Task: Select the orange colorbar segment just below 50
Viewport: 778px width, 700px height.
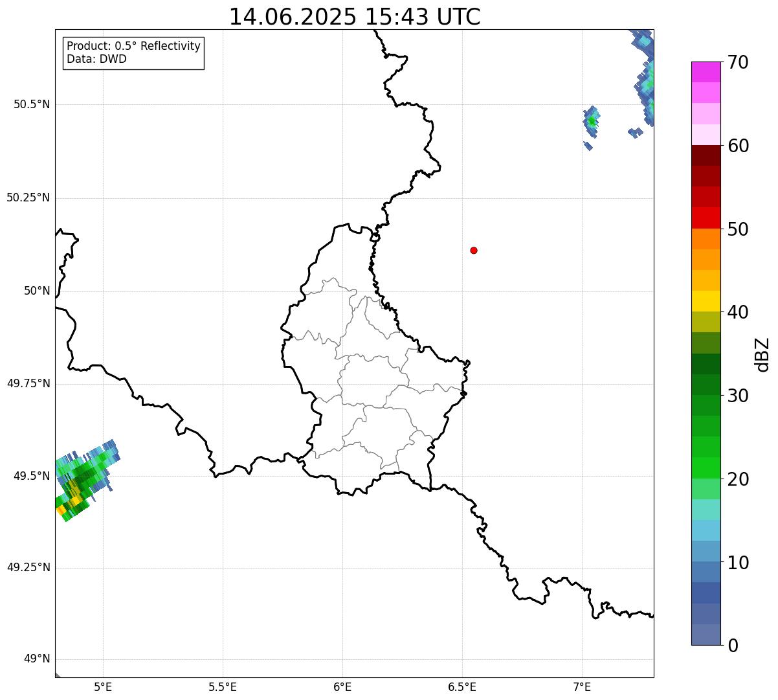Action: [706, 239]
